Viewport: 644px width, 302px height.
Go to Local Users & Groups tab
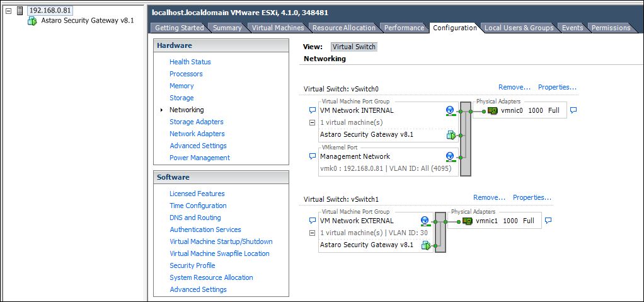pyautogui.click(x=519, y=28)
